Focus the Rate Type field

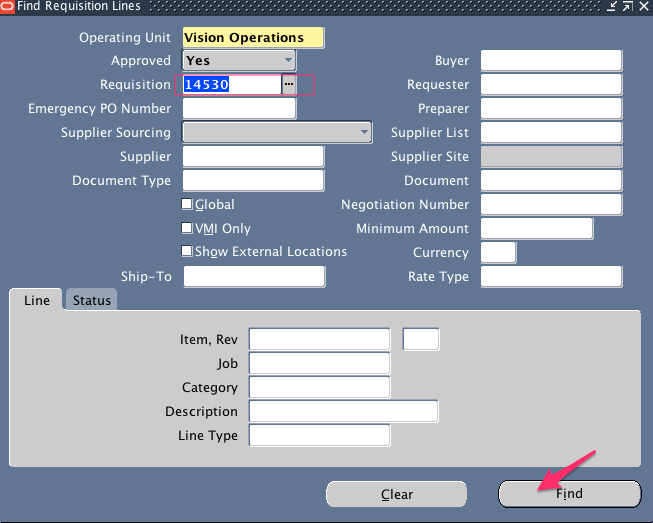tap(551, 276)
